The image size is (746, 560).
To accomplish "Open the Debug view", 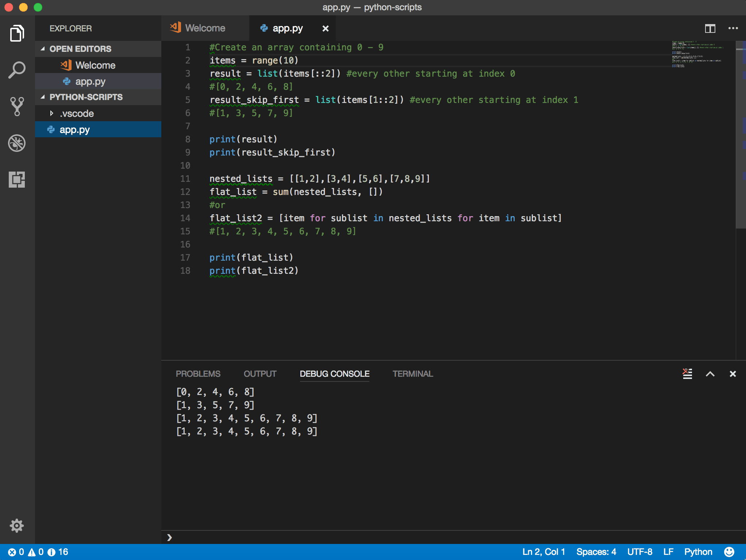I will tap(16, 143).
